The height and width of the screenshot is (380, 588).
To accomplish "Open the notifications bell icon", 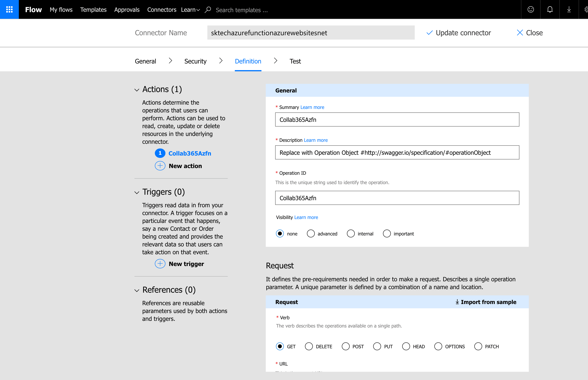I will point(550,9).
